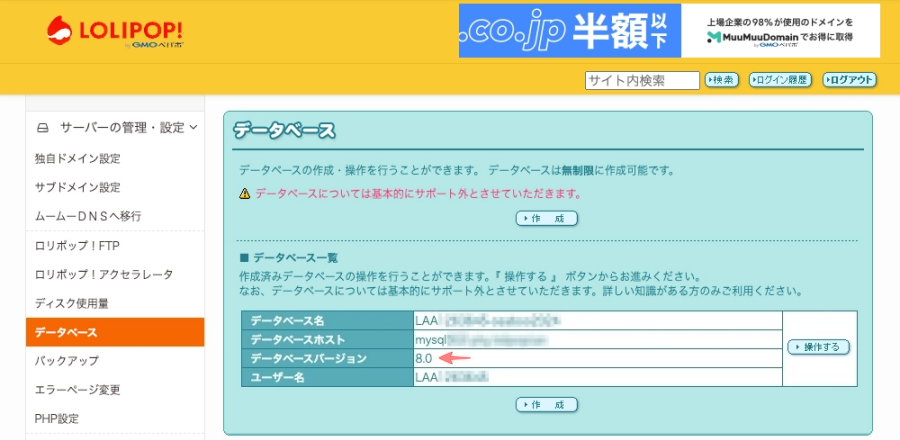
Task: Click the 検索 search button
Action: pos(721,80)
